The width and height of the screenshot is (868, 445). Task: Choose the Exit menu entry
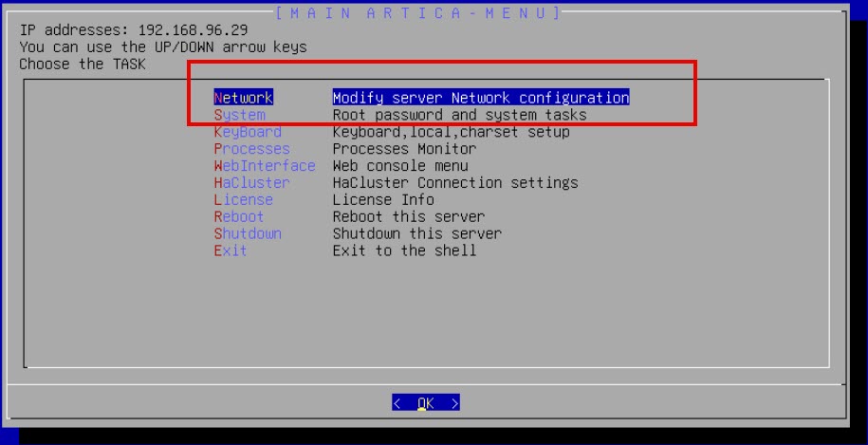(x=231, y=251)
